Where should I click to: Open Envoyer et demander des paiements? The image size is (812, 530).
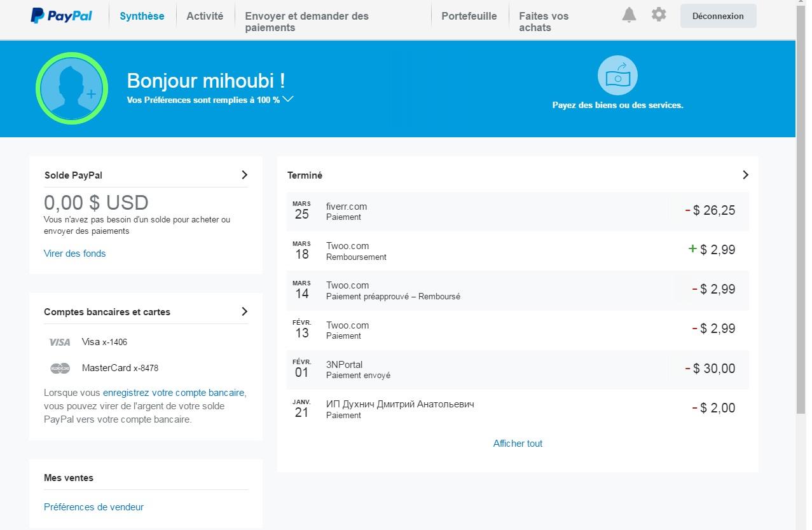click(306, 22)
